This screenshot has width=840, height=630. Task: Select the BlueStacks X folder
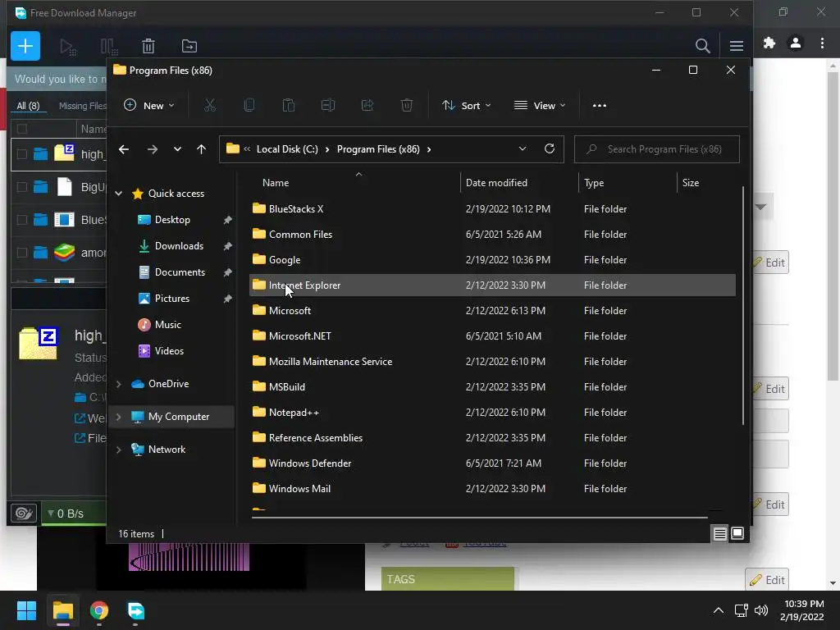pos(492,209)
